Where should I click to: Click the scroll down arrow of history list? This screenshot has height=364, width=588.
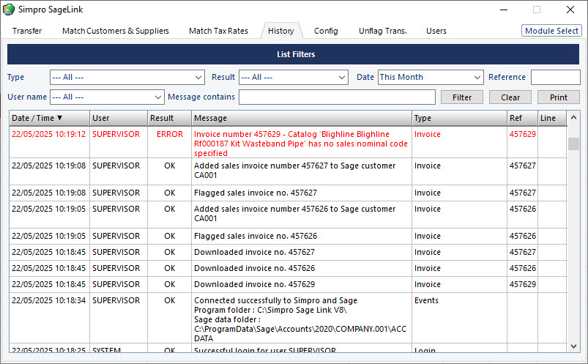tap(574, 346)
